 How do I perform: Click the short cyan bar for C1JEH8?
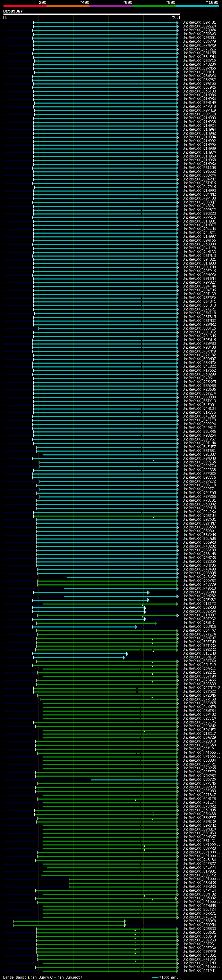click(80, 654)
